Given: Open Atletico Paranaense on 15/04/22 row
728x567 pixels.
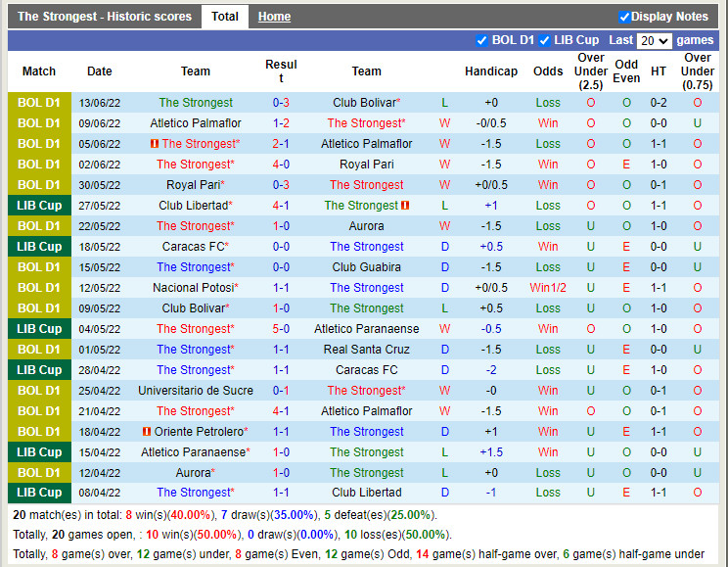Looking at the screenshot, I should 196,451.
